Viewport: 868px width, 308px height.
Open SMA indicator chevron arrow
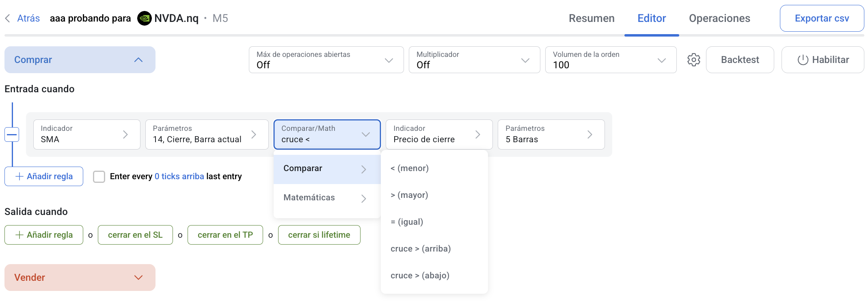click(x=125, y=134)
